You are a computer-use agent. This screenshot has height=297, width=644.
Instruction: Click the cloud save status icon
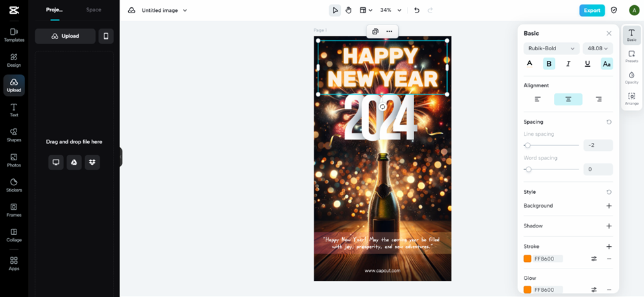131,11
